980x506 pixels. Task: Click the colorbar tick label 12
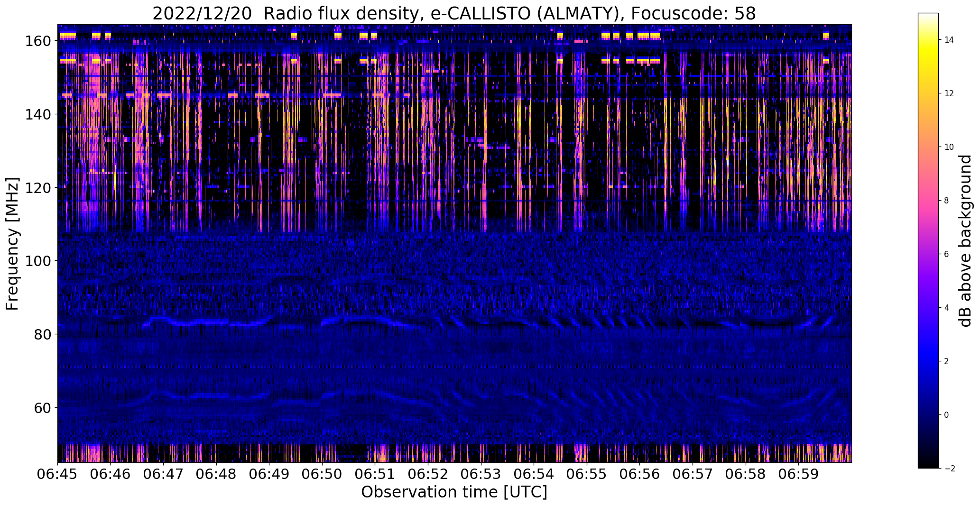(949, 93)
